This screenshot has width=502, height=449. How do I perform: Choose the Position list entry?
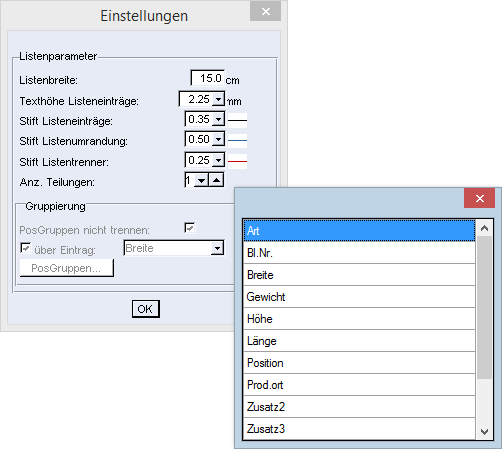click(359, 363)
